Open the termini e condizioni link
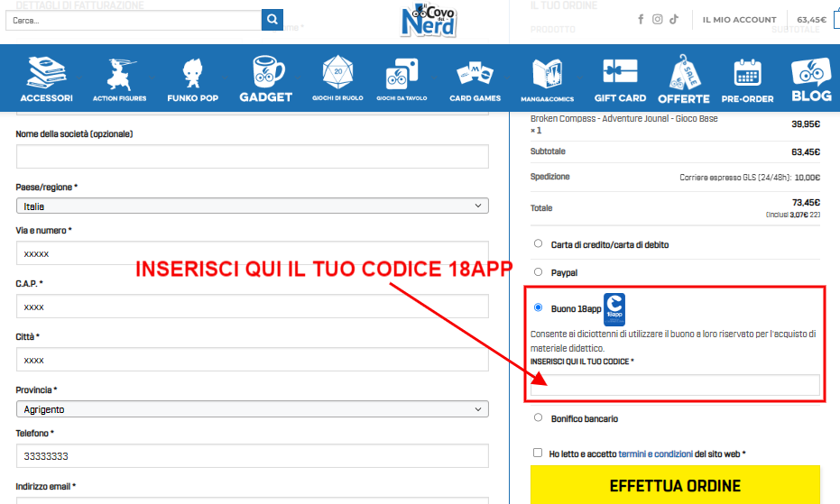840x504 pixels. click(656, 454)
